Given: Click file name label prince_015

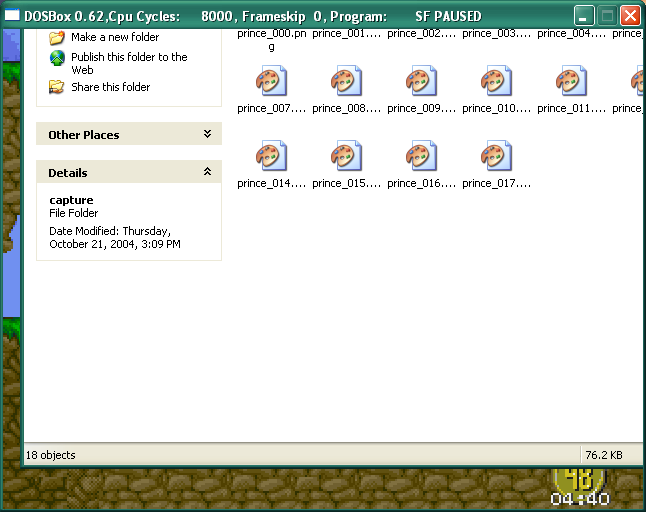Looking at the screenshot, I should point(346,183).
